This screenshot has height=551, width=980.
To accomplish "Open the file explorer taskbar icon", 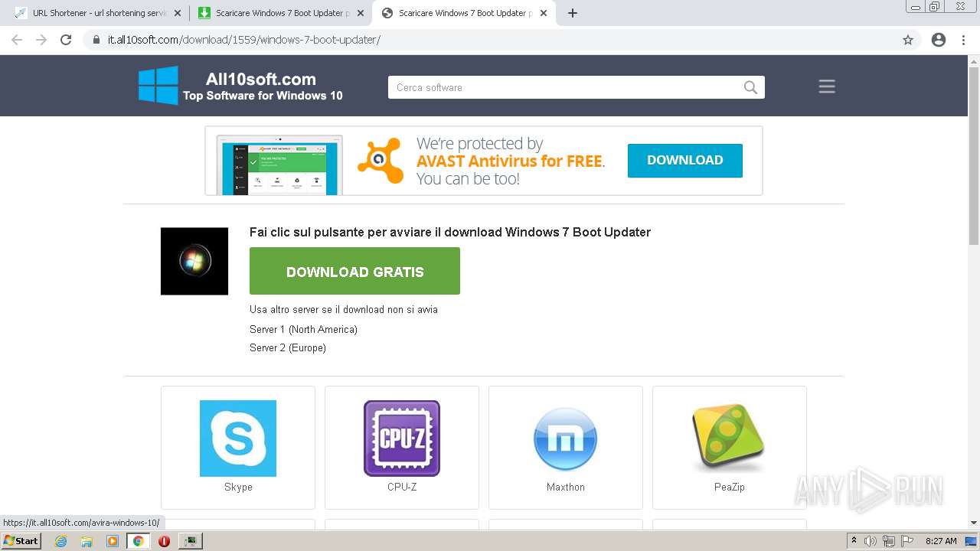I will coord(87,540).
